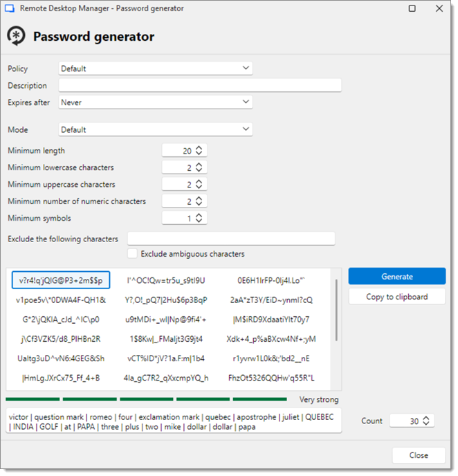
Task: Select password 1$8Kw|_.FMaIjt3G9jt4
Action: click(x=167, y=340)
